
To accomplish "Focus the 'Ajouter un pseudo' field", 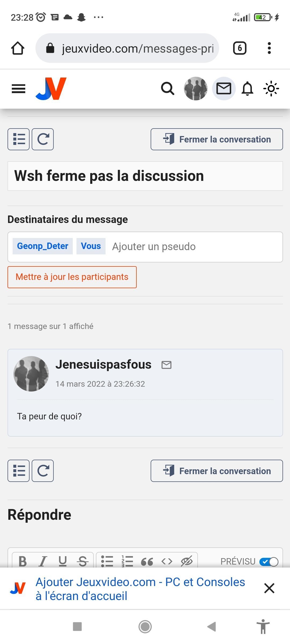I will [x=193, y=247].
